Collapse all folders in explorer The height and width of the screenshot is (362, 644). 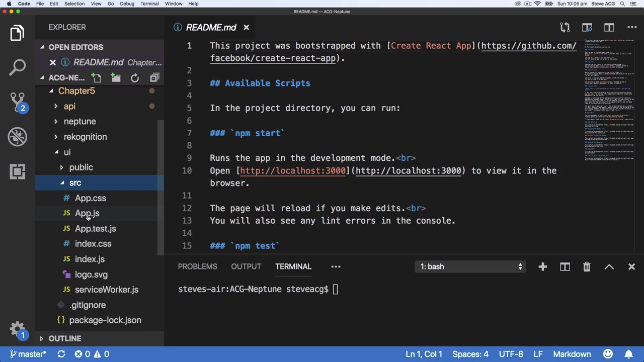point(154,78)
